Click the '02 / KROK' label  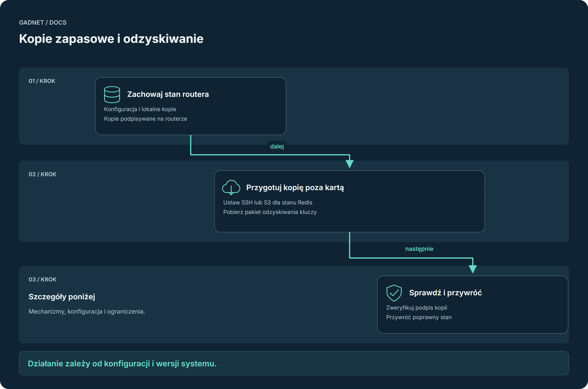pyautogui.click(x=43, y=174)
